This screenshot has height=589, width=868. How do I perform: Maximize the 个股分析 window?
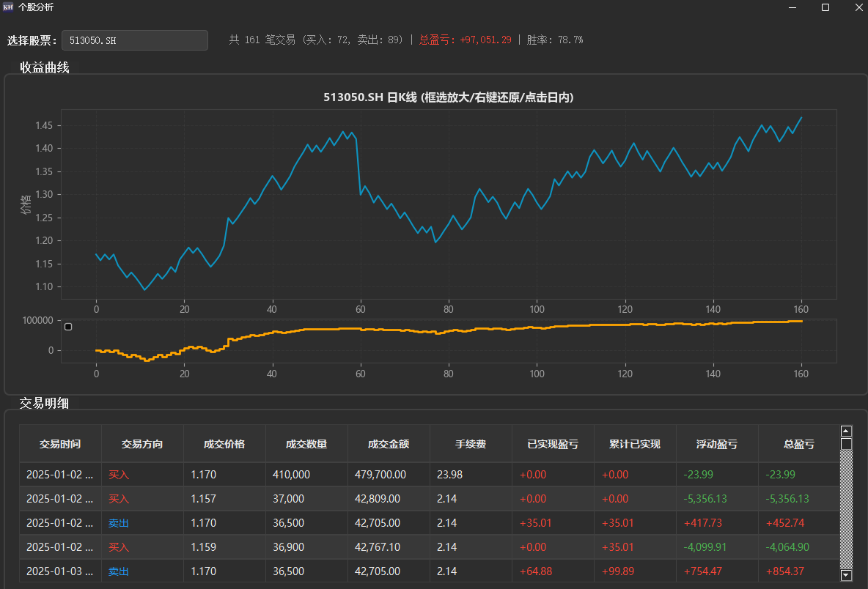point(825,7)
